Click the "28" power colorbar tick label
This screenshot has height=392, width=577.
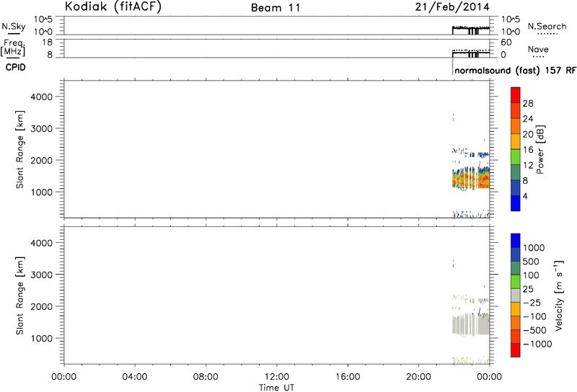click(528, 103)
